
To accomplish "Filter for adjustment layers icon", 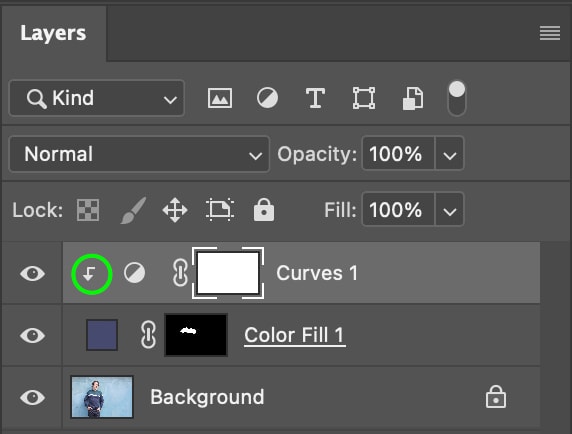I will click(267, 98).
